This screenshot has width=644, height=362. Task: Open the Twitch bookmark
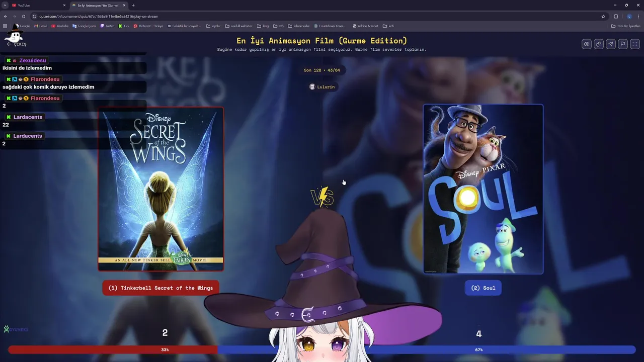coord(107,26)
